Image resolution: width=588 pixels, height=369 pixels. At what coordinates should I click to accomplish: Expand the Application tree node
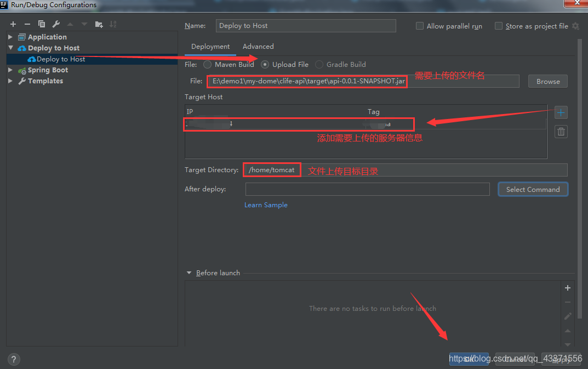10,37
